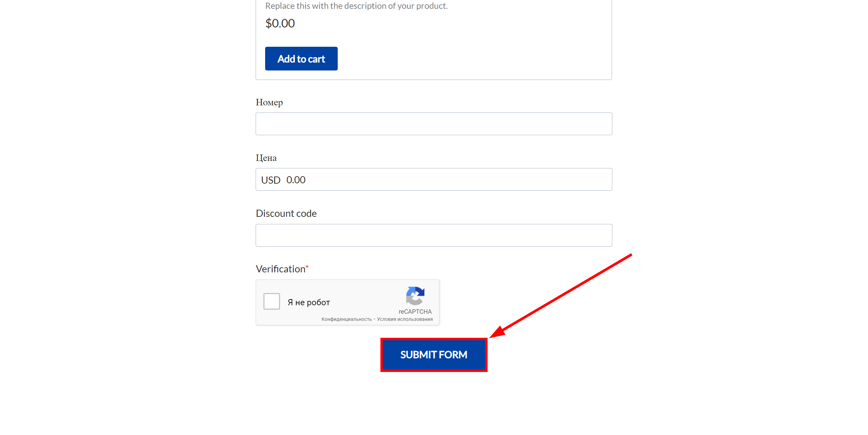The height and width of the screenshot is (435, 868).
Task: Click the 'Discount code' input field
Action: (433, 235)
